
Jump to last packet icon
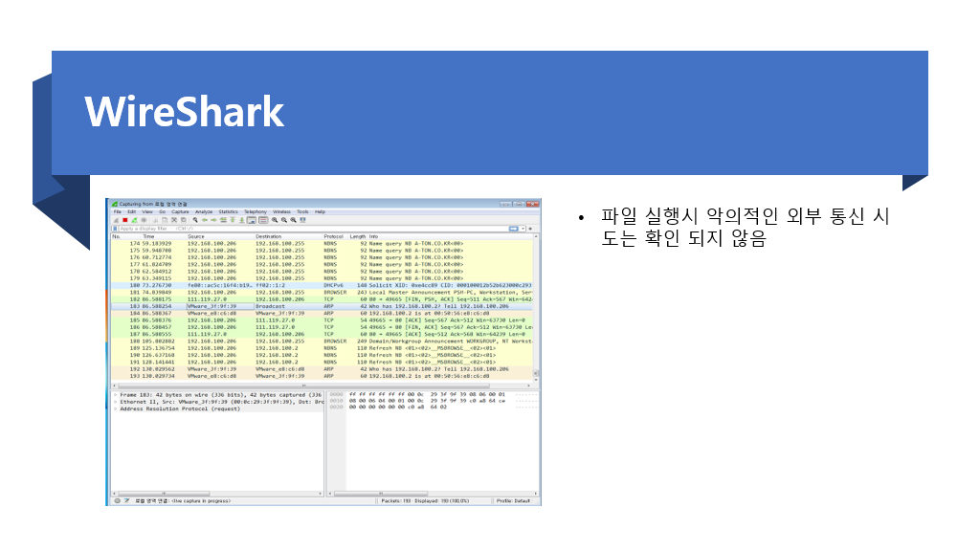coord(242,220)
